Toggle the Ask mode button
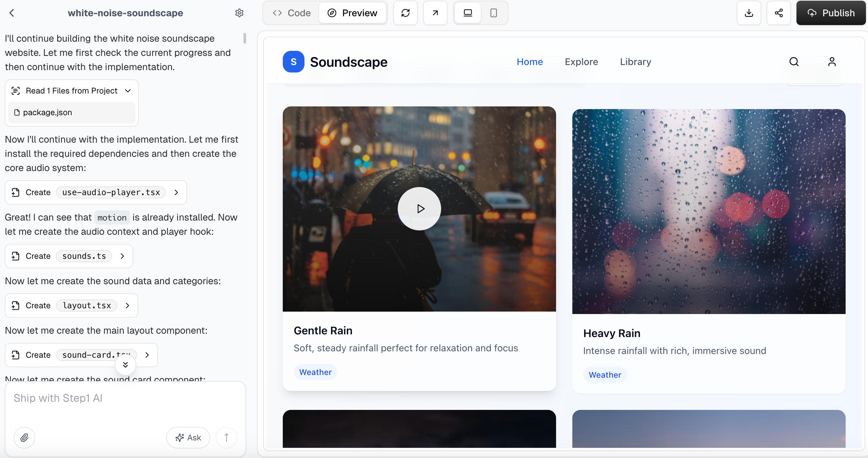This screenshot has width=868, height=458. (188, 438)
